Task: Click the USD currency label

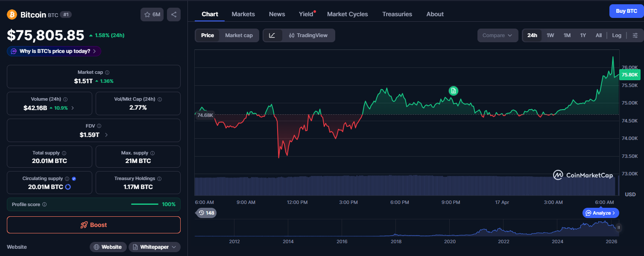Action: (x=630, y=194)
